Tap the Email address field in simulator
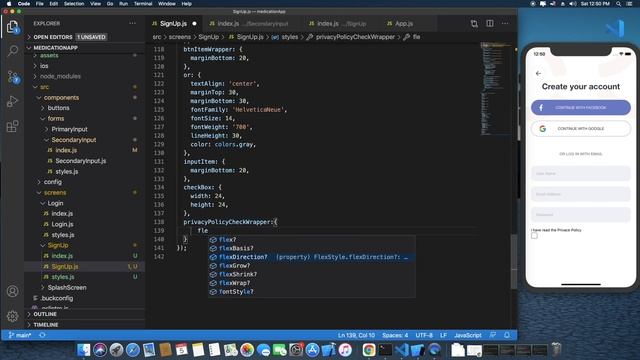 (x=580, y=194)
